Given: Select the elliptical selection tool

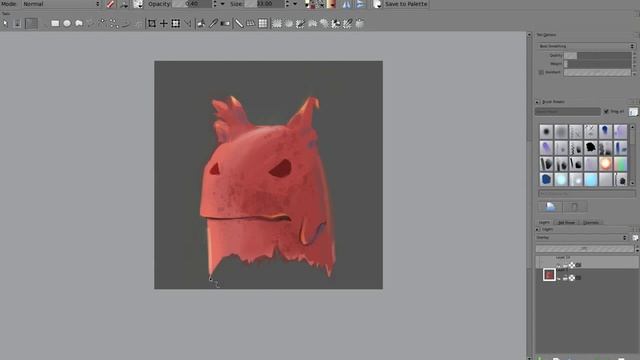Looking at the screenshot, I should tap(289, 23).
